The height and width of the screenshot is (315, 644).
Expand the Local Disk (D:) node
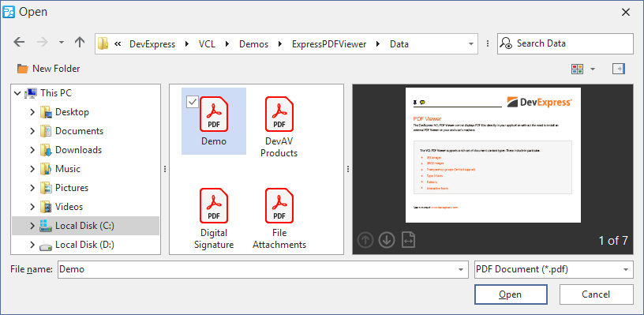point(32,246)
